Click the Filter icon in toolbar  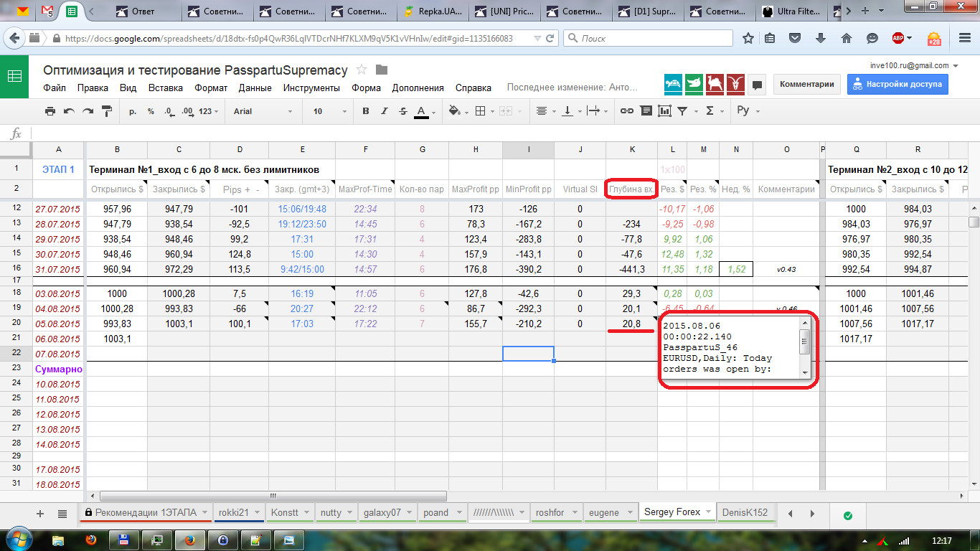[686, 111]
